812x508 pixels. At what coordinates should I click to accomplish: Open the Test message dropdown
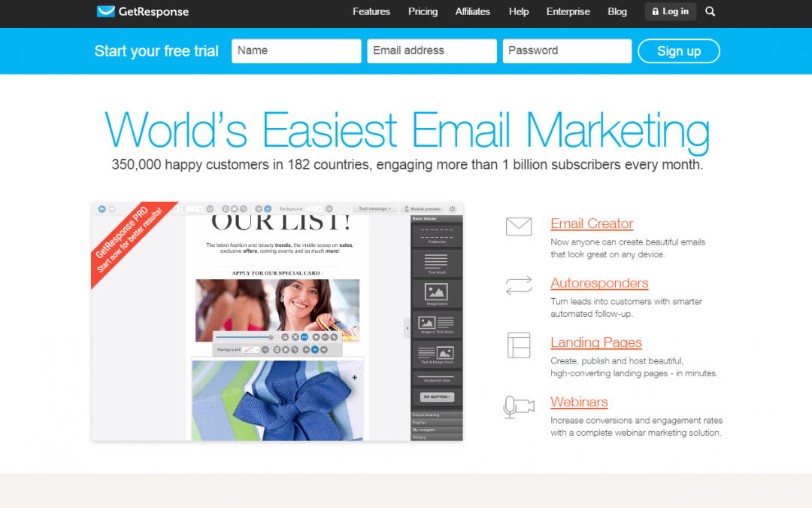pyautogui.click(x=374, y=209)
